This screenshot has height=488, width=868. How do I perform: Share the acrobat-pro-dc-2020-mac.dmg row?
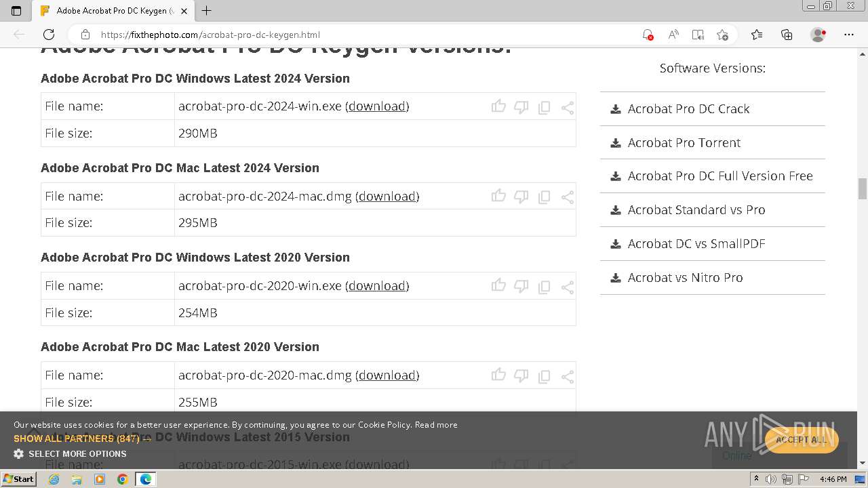point(568,377)
